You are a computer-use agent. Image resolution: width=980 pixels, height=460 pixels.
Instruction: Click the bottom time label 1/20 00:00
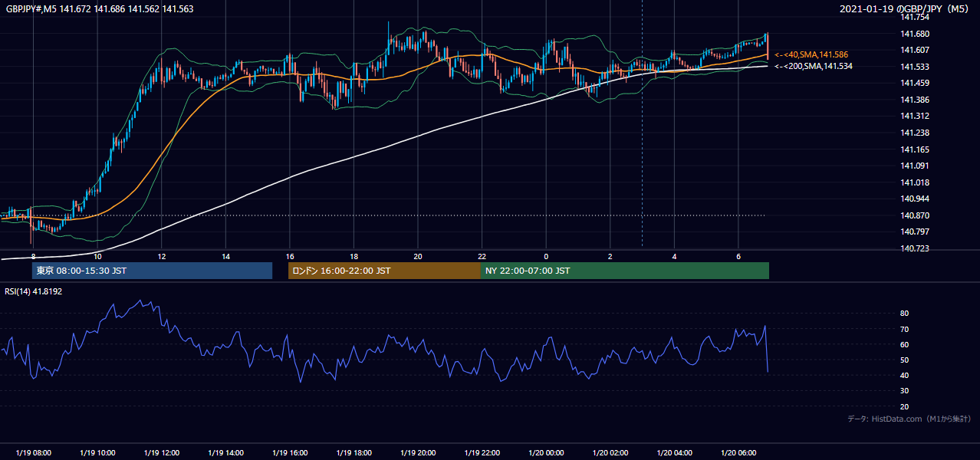[546, 453]
